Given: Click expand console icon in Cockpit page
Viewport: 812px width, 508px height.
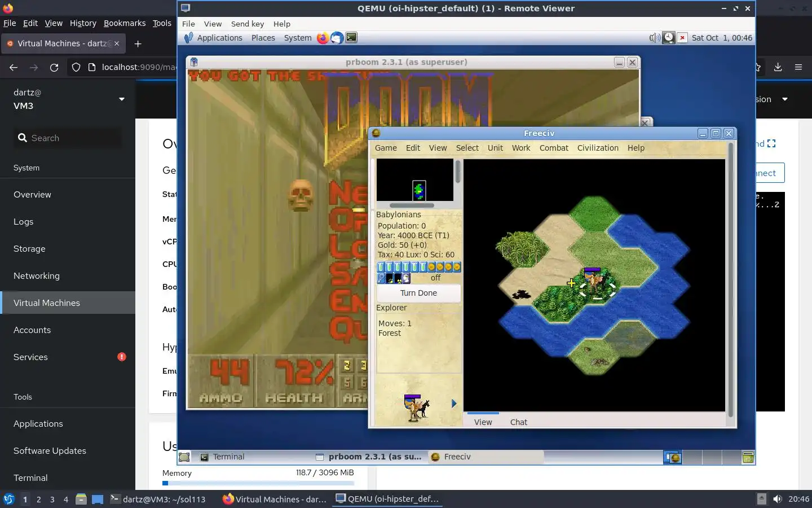Looking at the screenshot, I should (771, 143).
